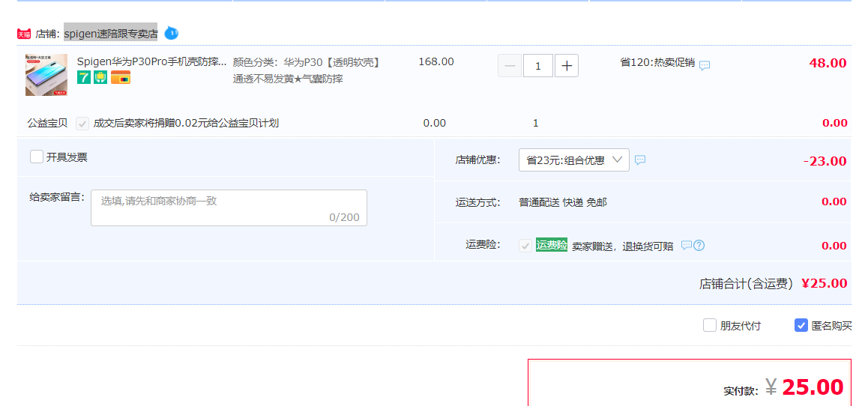Image resolution: width=868 pixels, height=406 pixels.
Task: Click the 成交后卖家将捐赠0.02元 donation text
Action: pos(186,123)
